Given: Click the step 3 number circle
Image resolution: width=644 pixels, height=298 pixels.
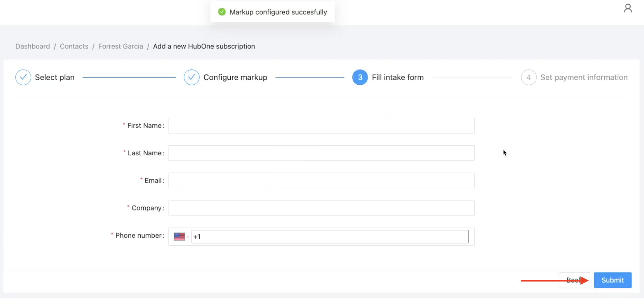Looking at the screenshot, I should [360, 77].
